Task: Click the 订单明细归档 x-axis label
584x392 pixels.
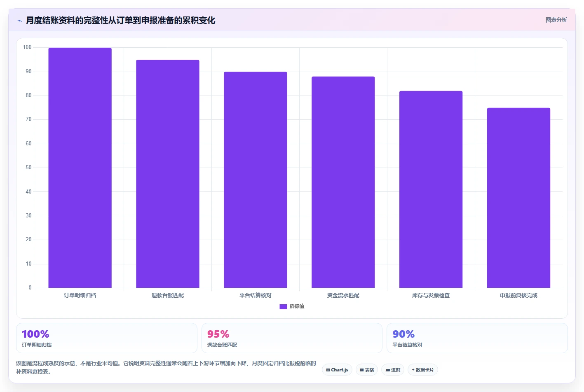Action: (x=80, y=295)
